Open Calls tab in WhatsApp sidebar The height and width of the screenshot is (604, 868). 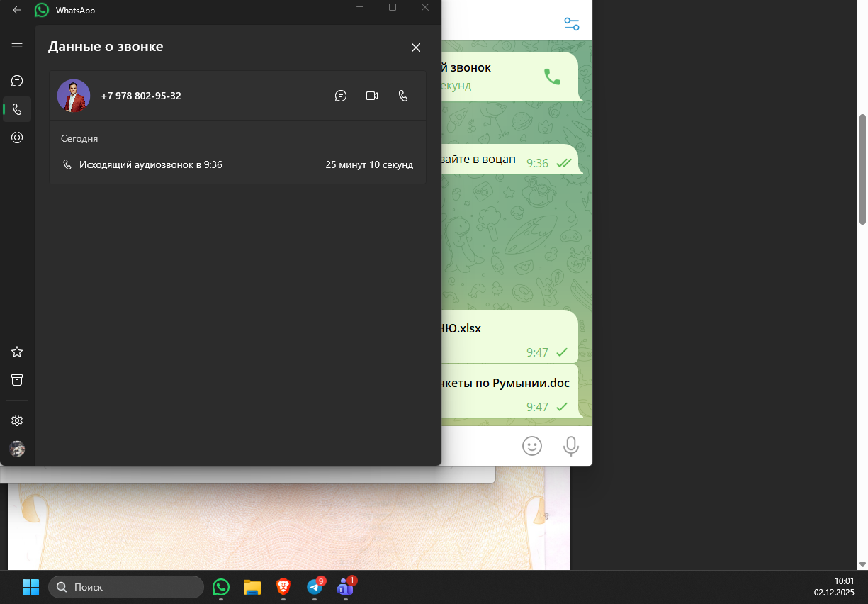17,109
